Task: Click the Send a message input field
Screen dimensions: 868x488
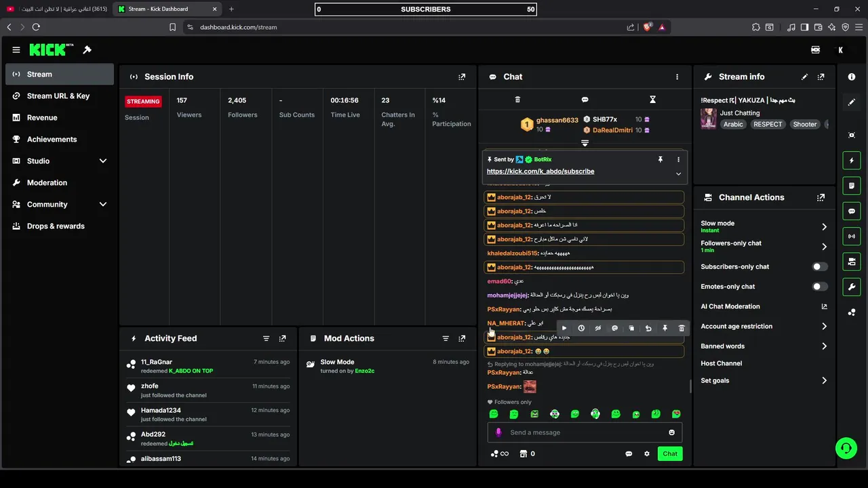Action: click(x=585, y=432)
